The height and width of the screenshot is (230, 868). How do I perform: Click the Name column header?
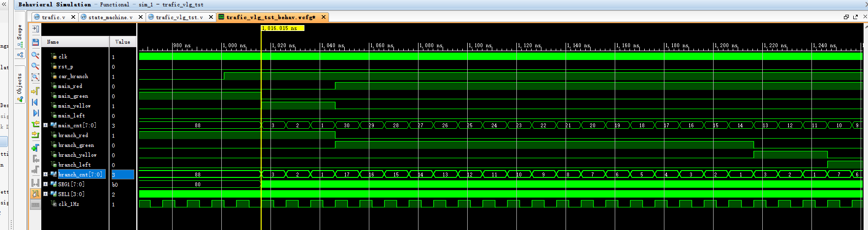tap(75, 42)
